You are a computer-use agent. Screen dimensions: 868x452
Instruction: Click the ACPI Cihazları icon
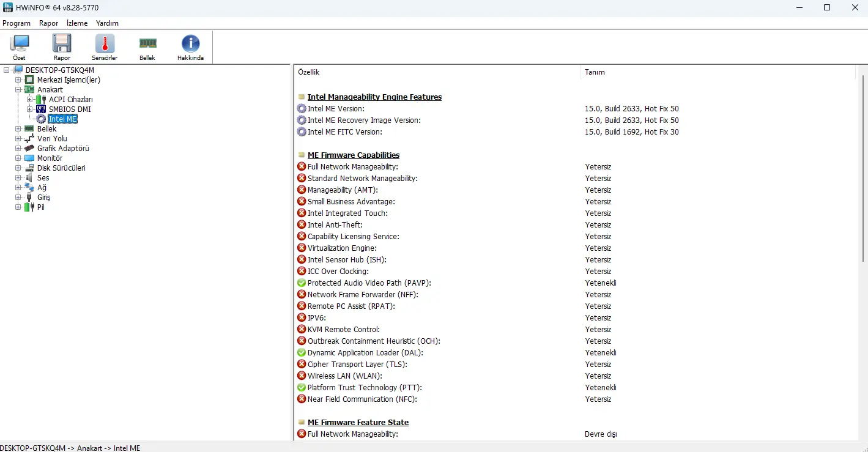pyautogui.click(x=41, y=100)
